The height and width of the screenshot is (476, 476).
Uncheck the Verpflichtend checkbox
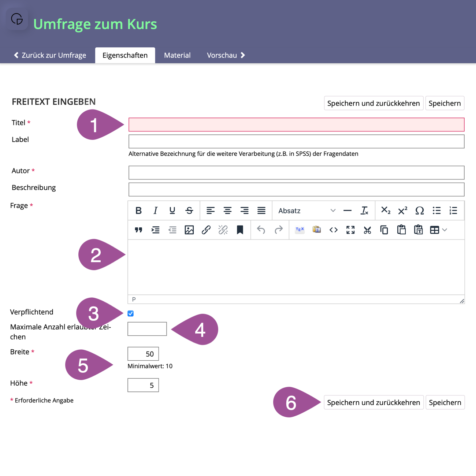pos(131,313)
